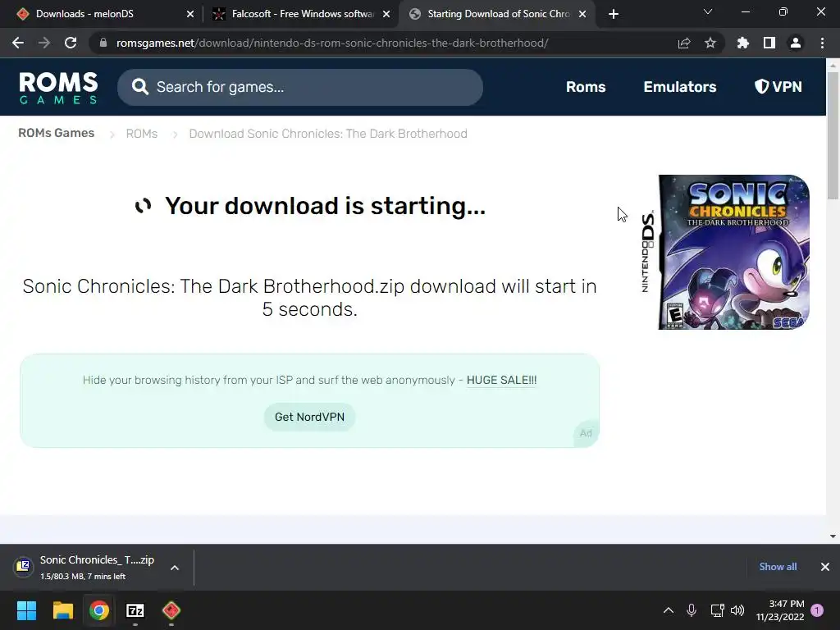This screenshot has width=840, height=630.
Task: Click the ROMs breadcrumb link
Action: coord(141,134)
